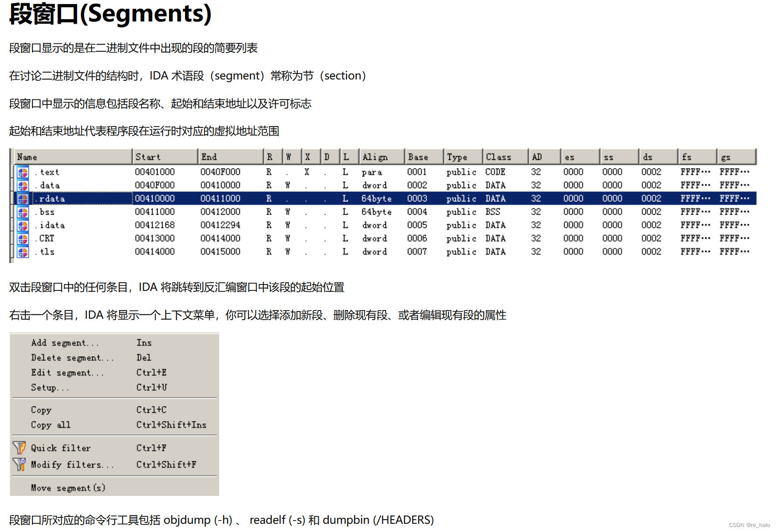777x532 pixels.
Task: Click Move segment(s) in the context menu
Action: click(x=68, y=488)
